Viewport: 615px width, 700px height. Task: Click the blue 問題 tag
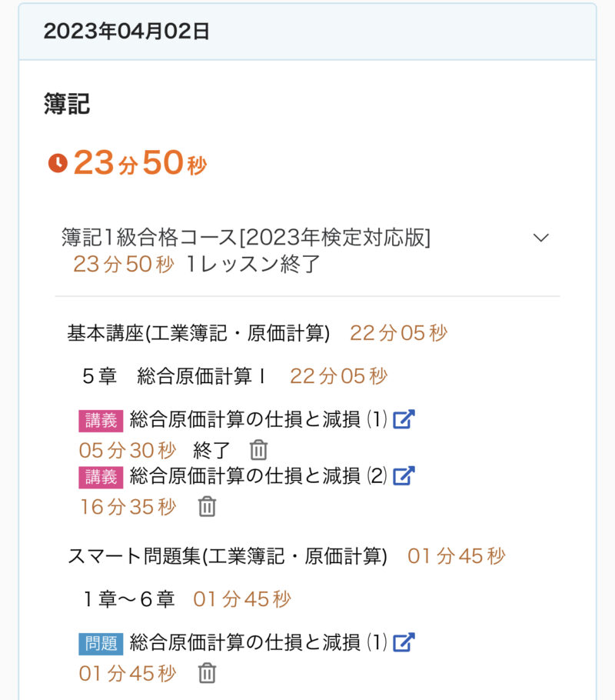pos(101,643)
